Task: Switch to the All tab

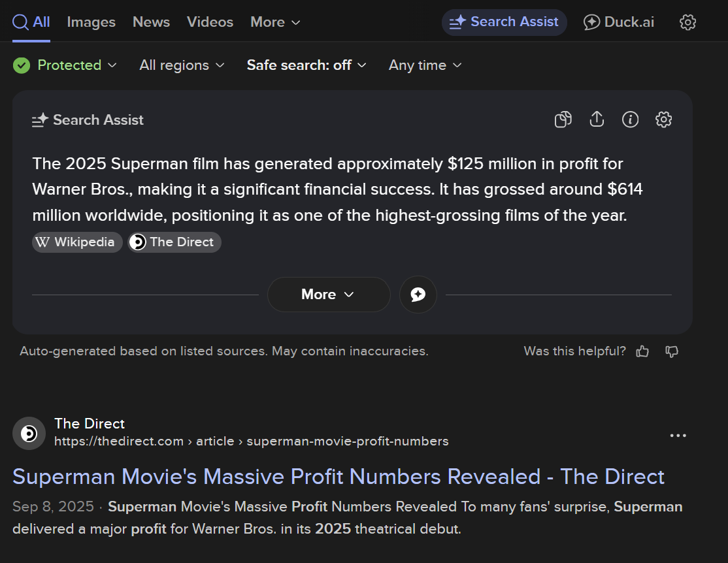Action: click(31, 22)
